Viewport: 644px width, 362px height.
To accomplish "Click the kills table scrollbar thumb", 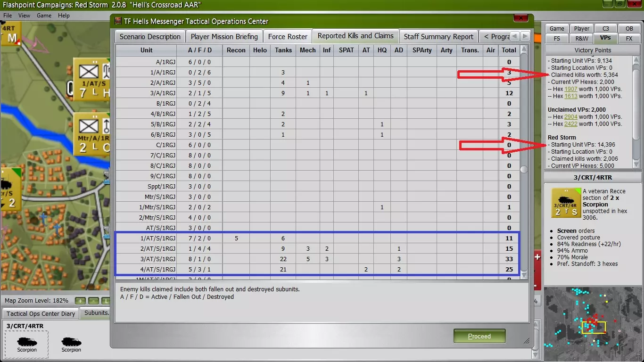I will click(x=523, y=169).
